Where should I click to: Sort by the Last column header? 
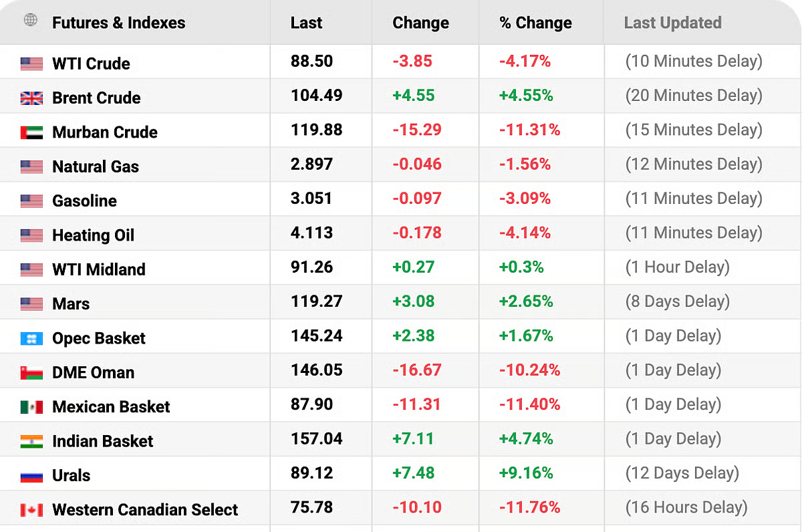tap(306, 23)
